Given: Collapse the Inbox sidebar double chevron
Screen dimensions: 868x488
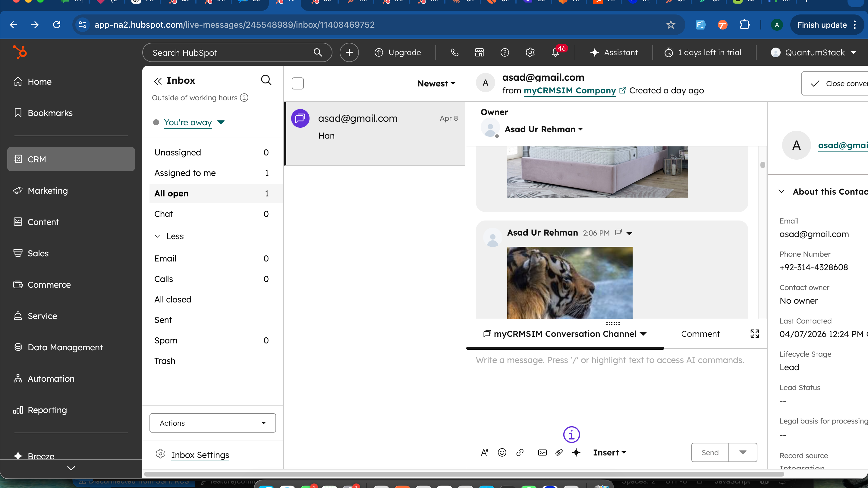Looking at the screenshot, I should [158, 81].
